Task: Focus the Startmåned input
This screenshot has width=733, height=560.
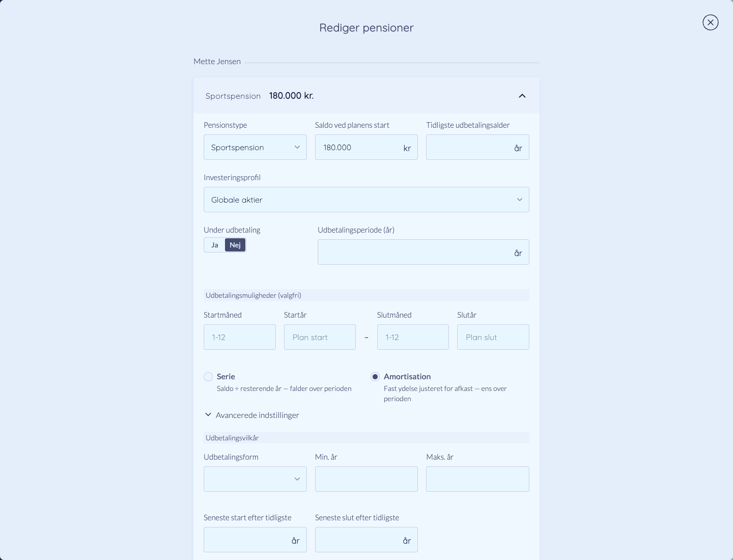Action: 240,337
